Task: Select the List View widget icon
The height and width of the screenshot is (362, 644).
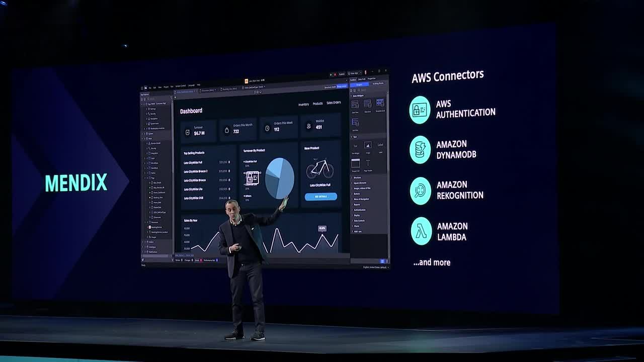Action: pyautogui.click(x=355, y=123)
